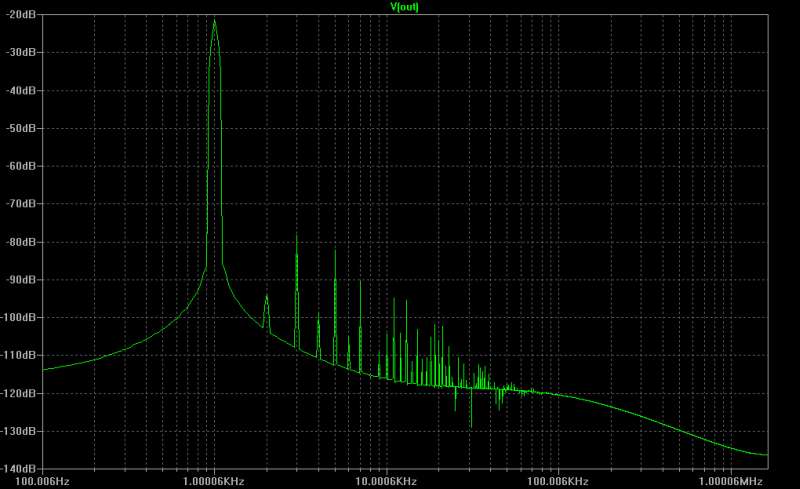Click the -120dB axis label
800x489 pixels.
[19, 393]
